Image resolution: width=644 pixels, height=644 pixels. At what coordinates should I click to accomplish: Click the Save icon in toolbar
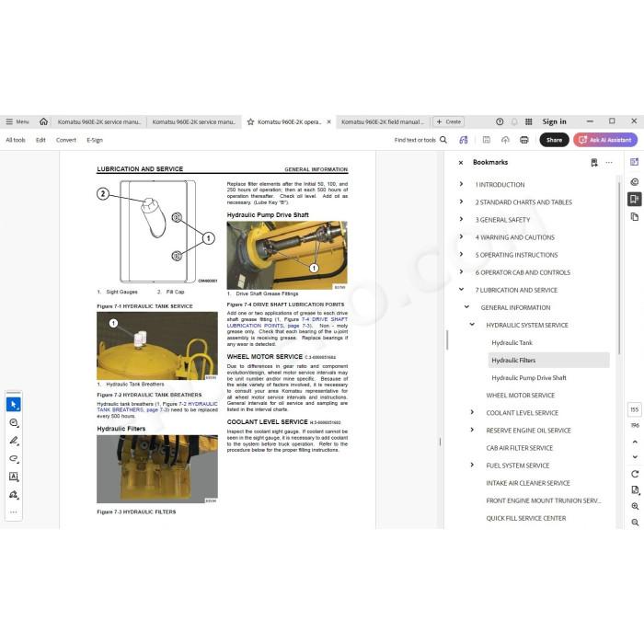pyautogui.click(x=487, y=140)
